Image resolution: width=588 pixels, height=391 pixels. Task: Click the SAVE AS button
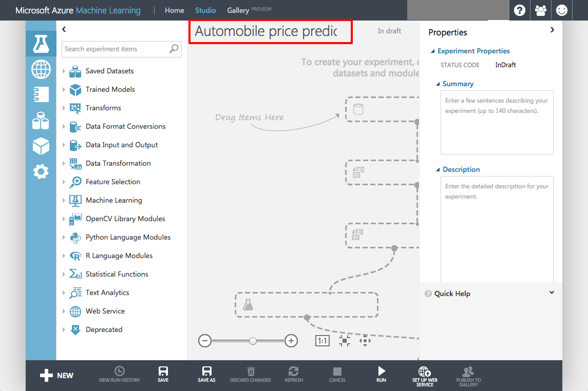tap(206, 374)
